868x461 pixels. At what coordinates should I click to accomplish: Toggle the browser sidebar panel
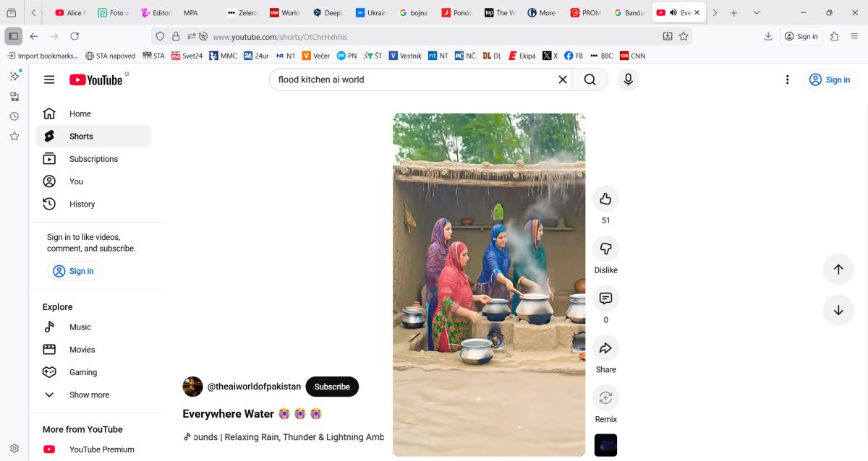[13, 36]
